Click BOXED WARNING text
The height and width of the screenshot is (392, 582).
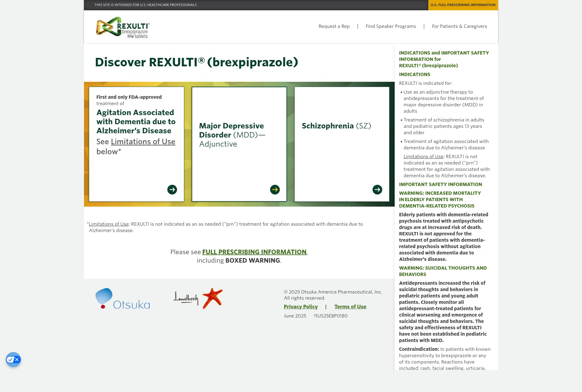click(253, 261)
